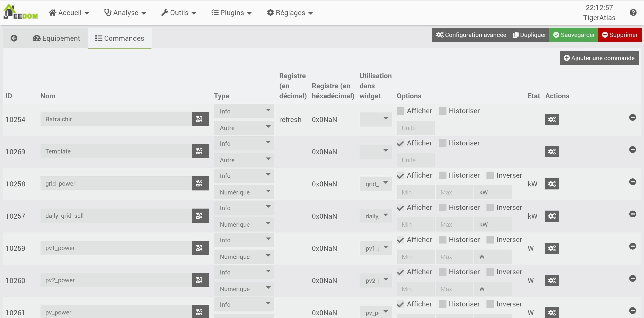Open advanced settings gears for grid_power row
The width and height of the screenshot is (644, 318).
(x=552, y=184)
